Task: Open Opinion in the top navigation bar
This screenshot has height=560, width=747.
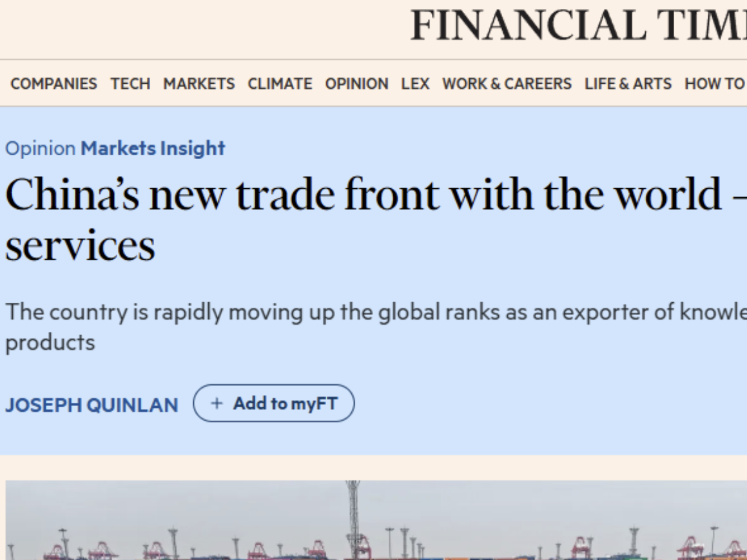Action: coord(356,84)
